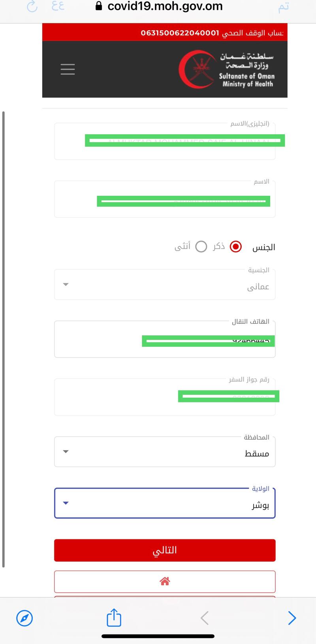Go back with the left chevron

[x=204, y=618]
